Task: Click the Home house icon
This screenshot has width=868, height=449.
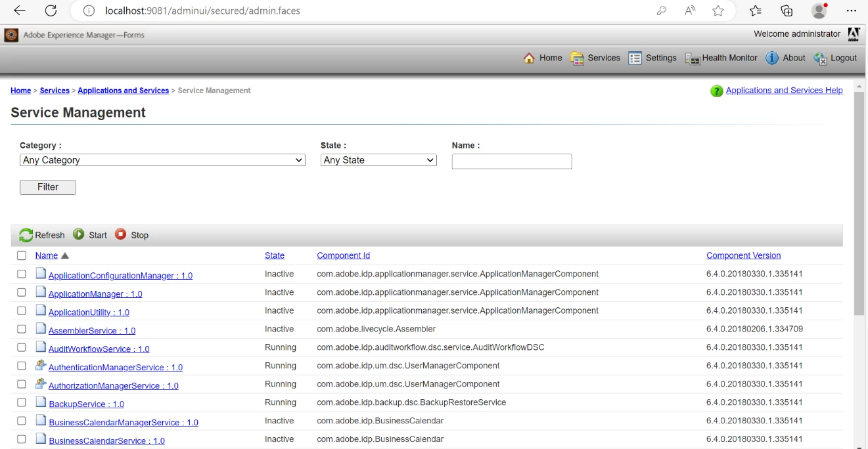Action: point(529,58)
